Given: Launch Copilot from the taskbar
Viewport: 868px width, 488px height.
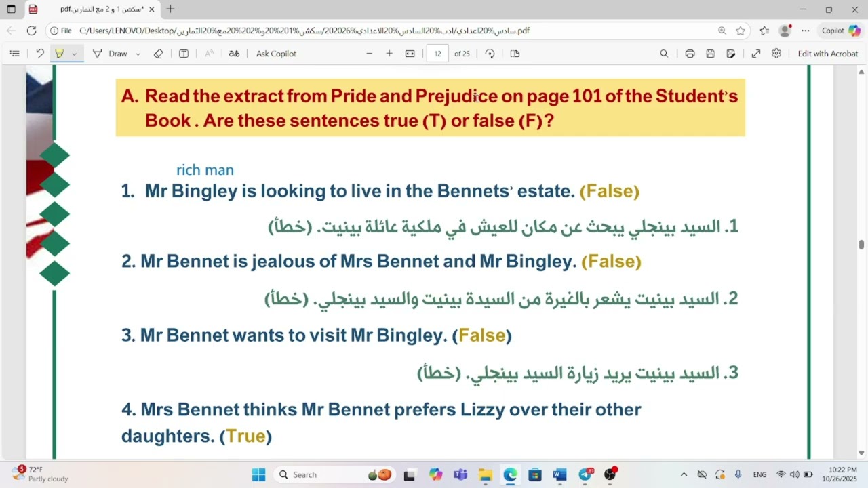Looking at the screenshot, I should click(435, 475).
